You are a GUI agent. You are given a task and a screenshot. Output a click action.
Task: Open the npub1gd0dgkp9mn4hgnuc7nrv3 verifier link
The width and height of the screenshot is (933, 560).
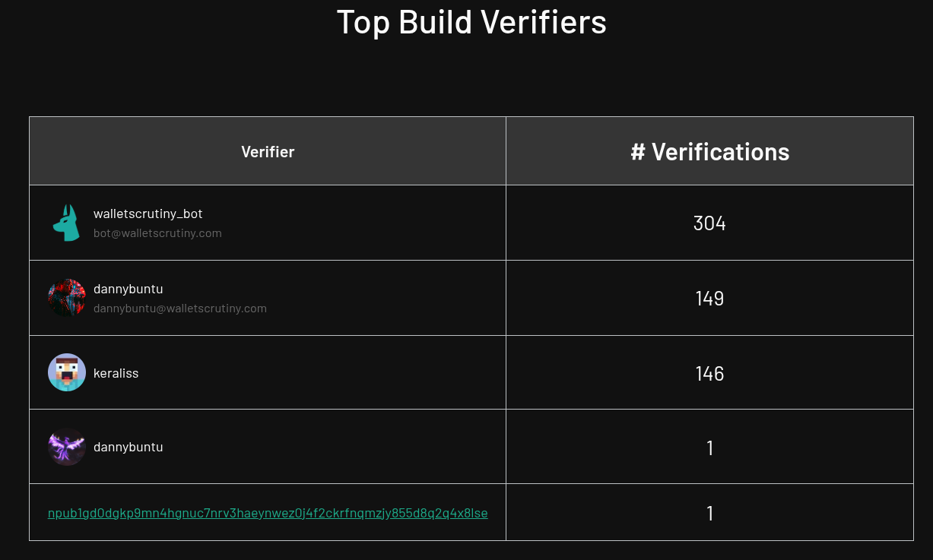pos(268,513)
